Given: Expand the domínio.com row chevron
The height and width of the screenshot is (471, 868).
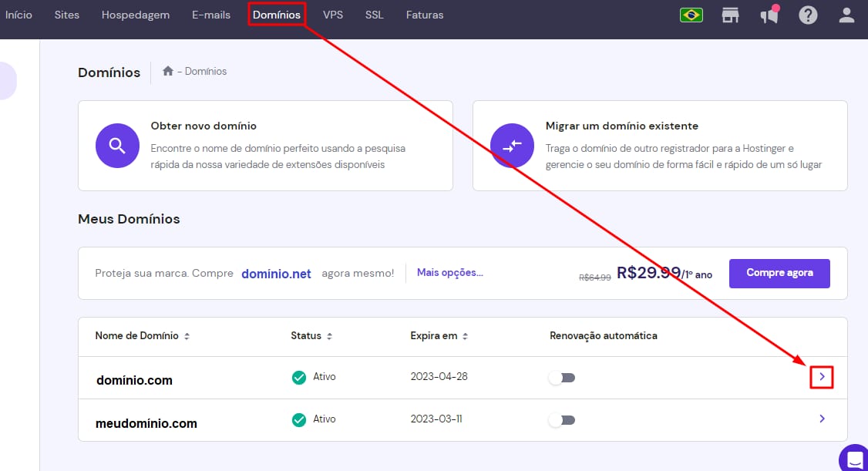Looking at the screenshot, I should click(x=822, y=377).
